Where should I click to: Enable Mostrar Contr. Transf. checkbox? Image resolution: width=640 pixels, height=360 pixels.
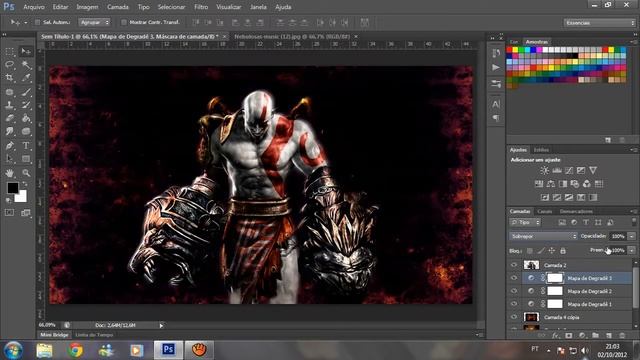click(x=124, y=22)
